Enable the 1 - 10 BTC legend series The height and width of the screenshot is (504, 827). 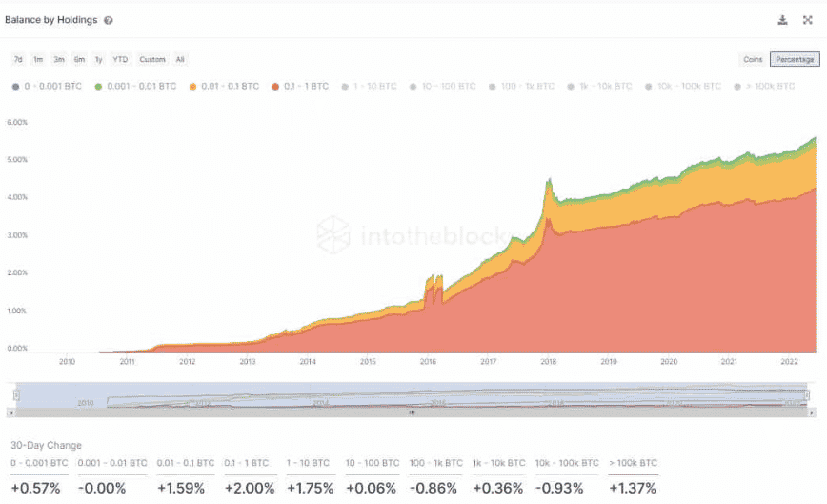374,86
